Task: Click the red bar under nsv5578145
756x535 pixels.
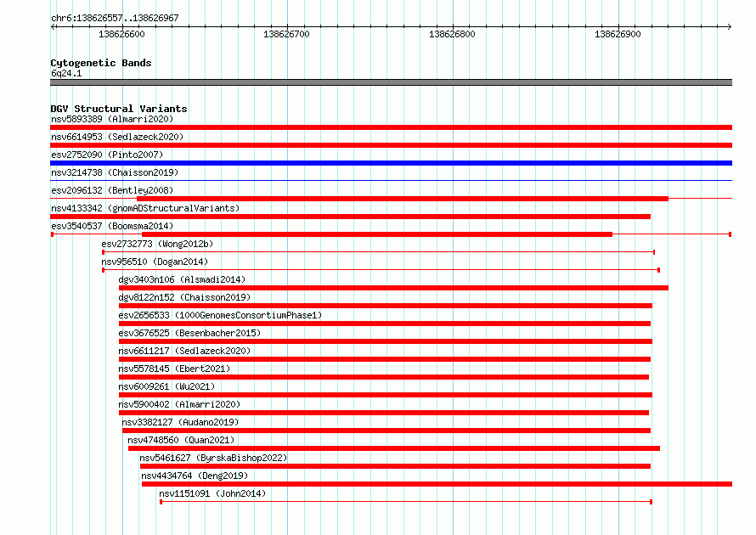Action: coord(384,377)
